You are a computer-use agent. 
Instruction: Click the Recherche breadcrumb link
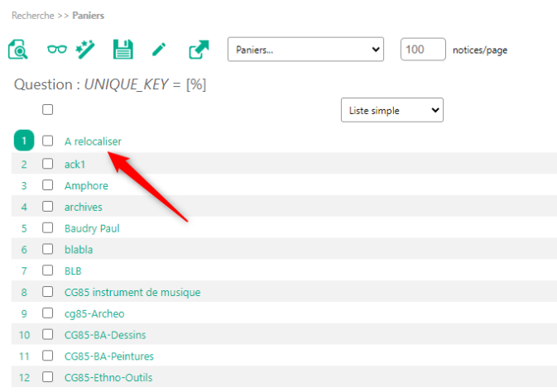point(33,15)
